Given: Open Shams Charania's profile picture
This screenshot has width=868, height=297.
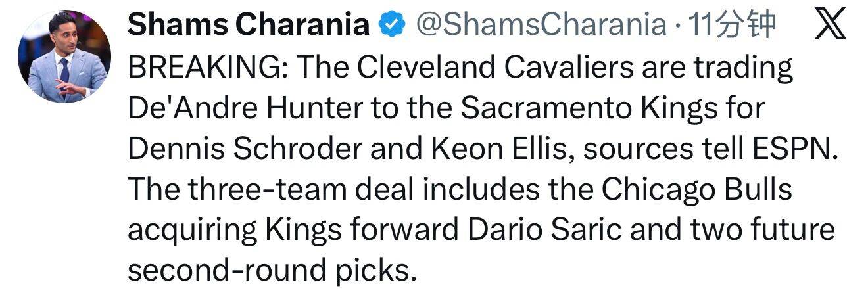Looking at the screenshot, I should [x=64, y=57].
